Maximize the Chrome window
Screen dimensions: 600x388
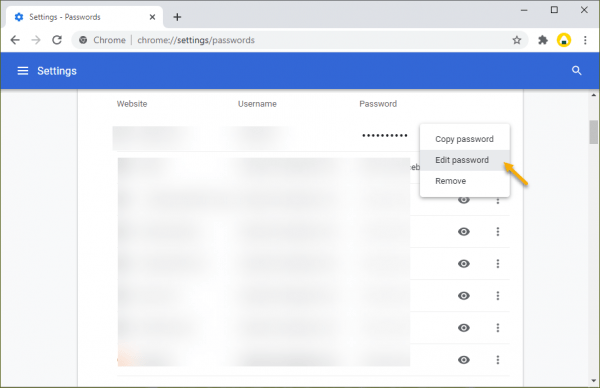554,10
